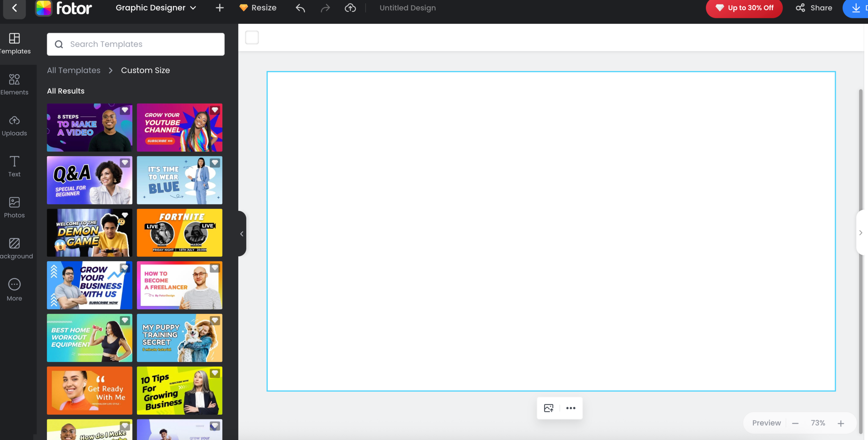The width and height of the screenshot is (868, 440).
Task: Select the Best Home Workout Equipment template
Action: click(x=90, y=338)
